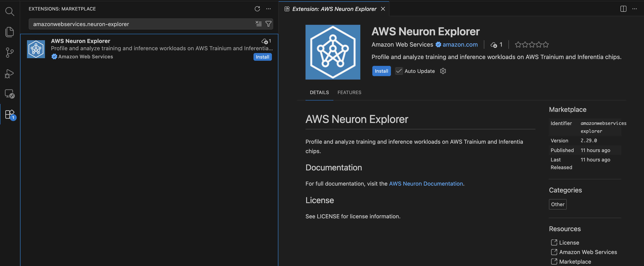Close the AWS Neuron Explorer tab

click(383, 9)
